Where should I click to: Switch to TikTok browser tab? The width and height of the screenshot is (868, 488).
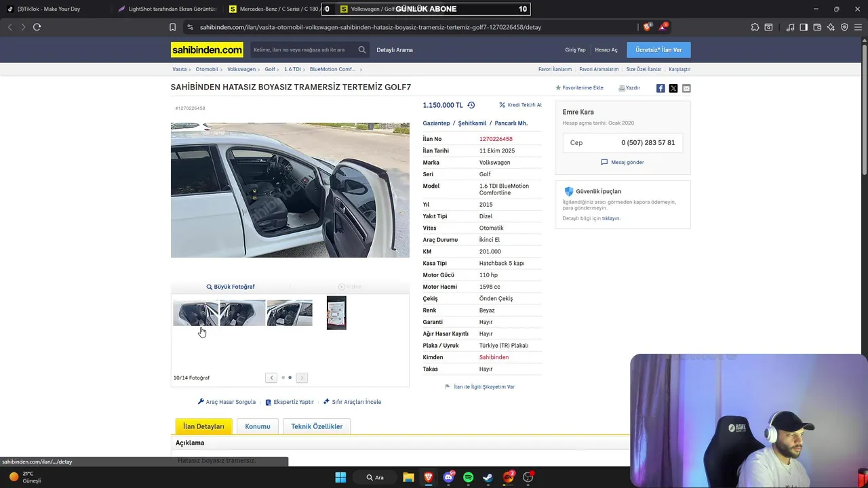[54, 9]
